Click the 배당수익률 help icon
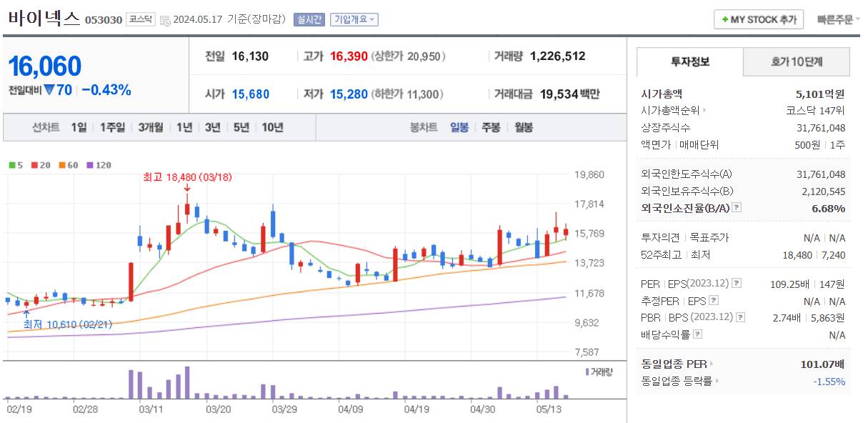Screen dimensions: 868x423 click(x=697, y=333)
